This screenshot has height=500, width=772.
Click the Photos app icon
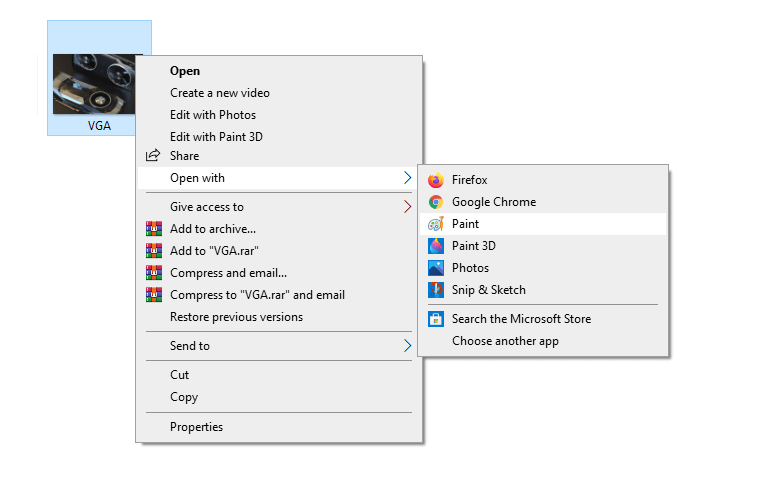tap(436, 268)
